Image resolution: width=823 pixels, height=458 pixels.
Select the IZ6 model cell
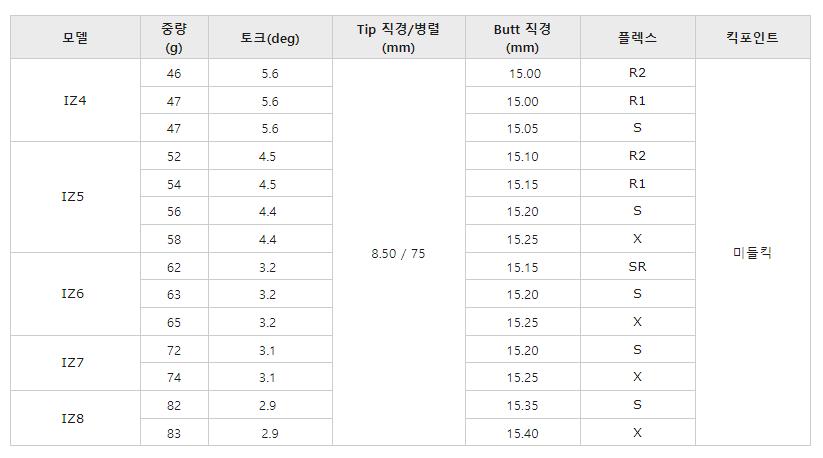tap(75, 294)
